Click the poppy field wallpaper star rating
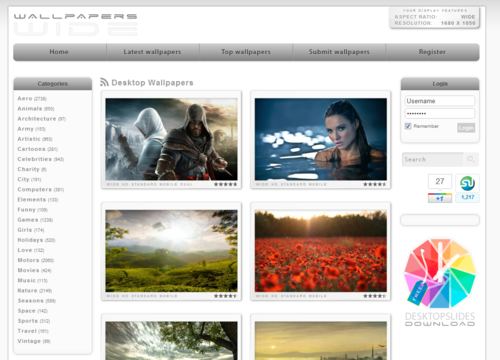Image resolution: width=500 pixels, height=360 pixels. (x=375, y=296)
